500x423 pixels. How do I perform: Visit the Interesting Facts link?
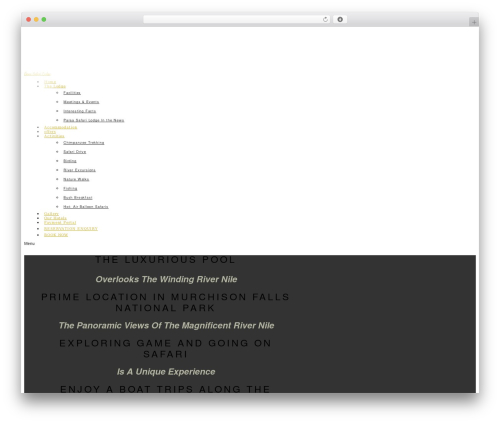point(80,111)
